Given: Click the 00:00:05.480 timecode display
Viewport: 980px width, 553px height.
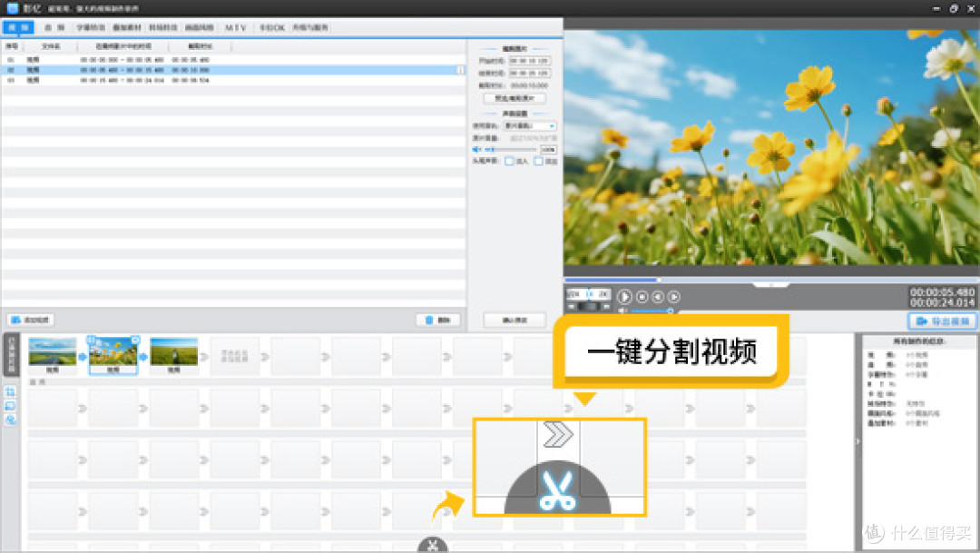Looking at the screenshot, I should pos(942,292).
